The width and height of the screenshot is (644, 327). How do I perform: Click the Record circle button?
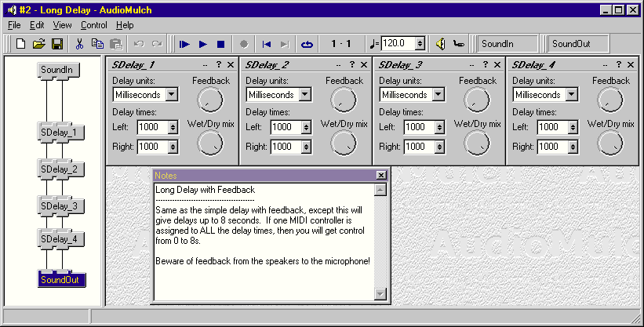point(244,44)
